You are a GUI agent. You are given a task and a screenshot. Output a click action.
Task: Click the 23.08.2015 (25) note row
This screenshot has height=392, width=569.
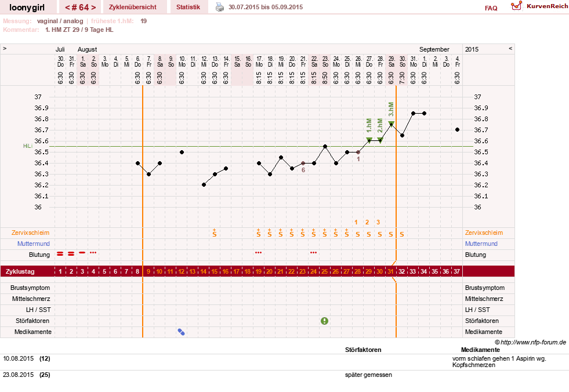pos(284,375)
